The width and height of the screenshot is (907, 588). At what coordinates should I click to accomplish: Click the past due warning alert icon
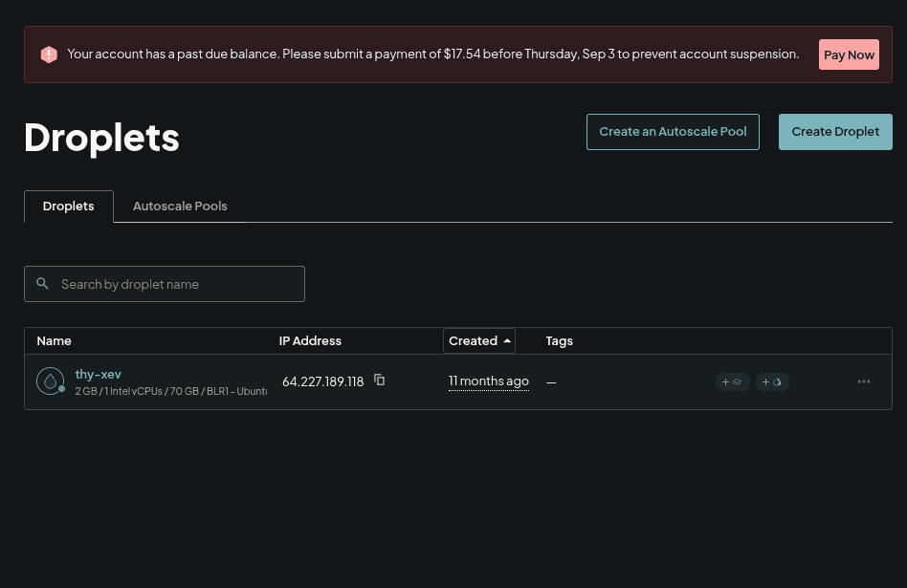point(49,54)
